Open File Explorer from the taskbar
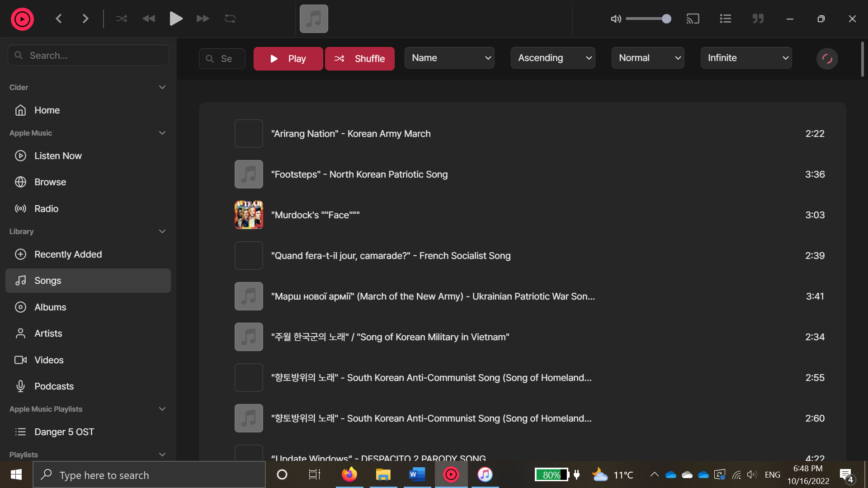This screenshot has width=868, height=488. pos(383,474)
